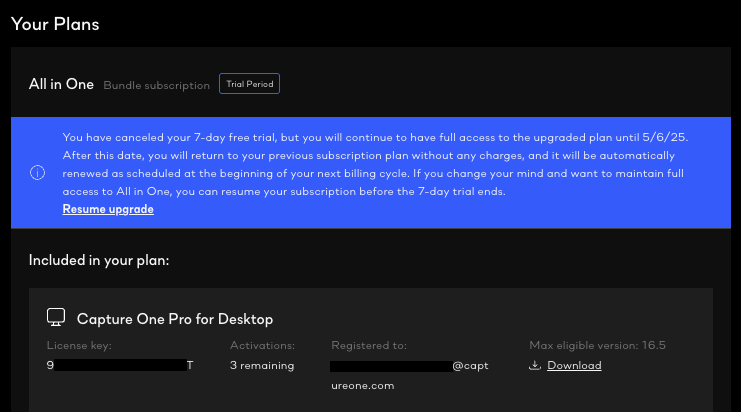Open the Download link
Image resolution: width=741 pixels, height=412 pixels.
[574, 365]
